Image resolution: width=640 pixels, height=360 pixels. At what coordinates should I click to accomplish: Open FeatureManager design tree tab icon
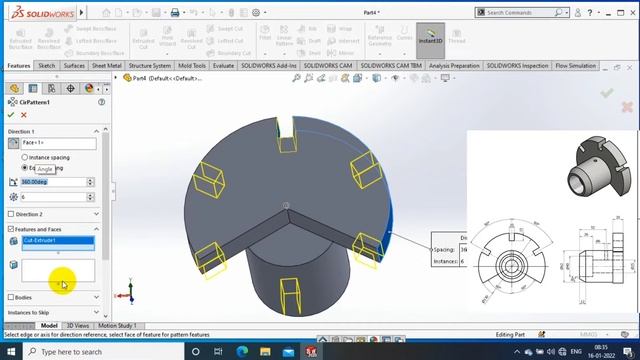pyautogui.click(x=15, y=88)
